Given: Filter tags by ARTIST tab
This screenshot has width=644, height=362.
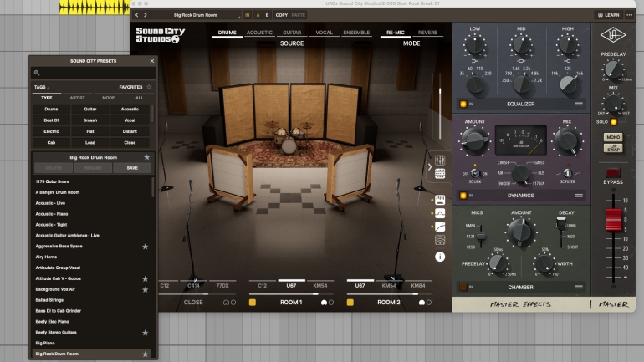Looking at the screenshot, I should click(x=77, y=98).
